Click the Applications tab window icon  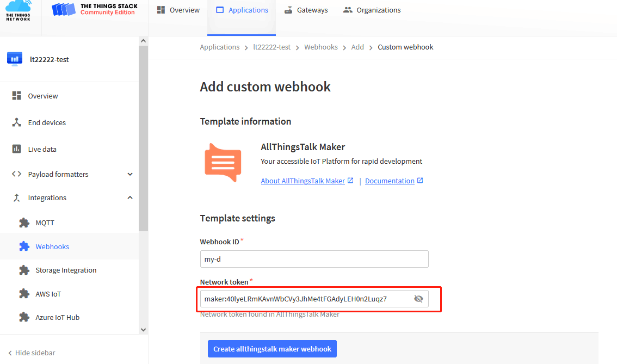pyautogui.click(x=220, y=10)
